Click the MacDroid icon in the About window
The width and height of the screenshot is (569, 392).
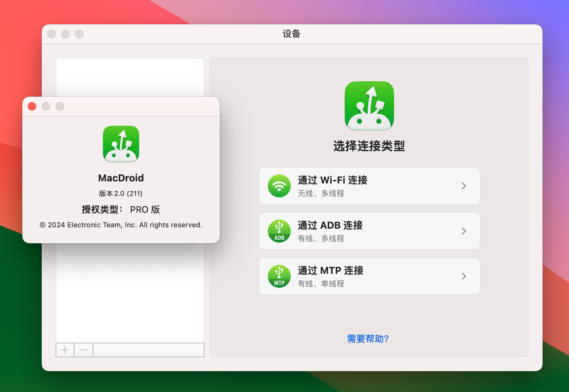pyautogui.click(x=121, y=144)
